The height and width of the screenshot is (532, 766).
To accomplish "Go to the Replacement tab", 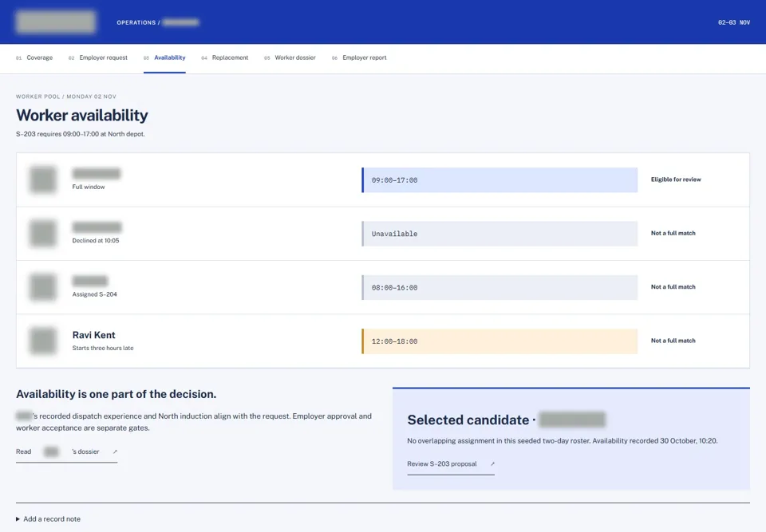I will click(x=225, y=57).
